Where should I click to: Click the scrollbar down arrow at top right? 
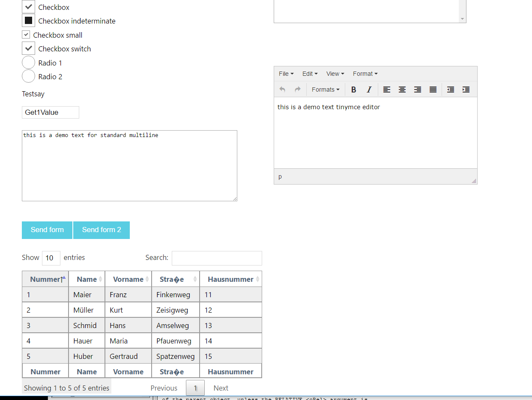click(462, 19)
